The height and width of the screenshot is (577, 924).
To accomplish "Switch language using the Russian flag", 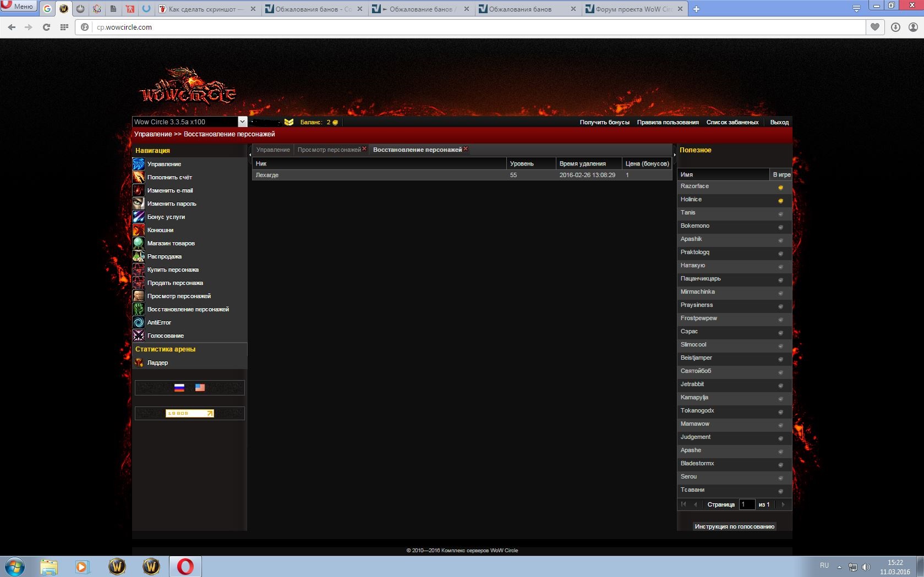I will [179, 388].
